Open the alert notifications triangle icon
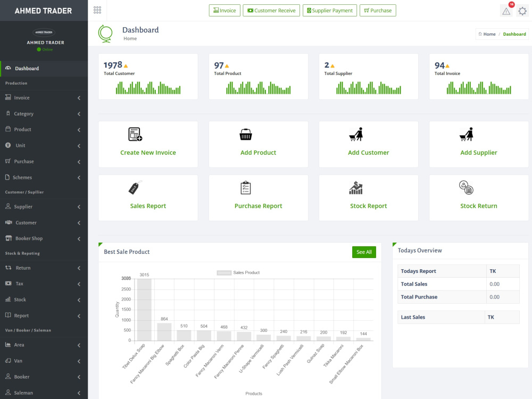Screen dimensions: 532x399 (506, 12)
